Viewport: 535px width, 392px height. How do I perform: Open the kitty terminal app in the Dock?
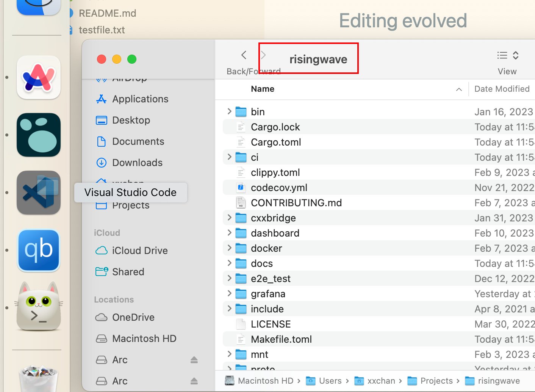(x=38, y=307)
